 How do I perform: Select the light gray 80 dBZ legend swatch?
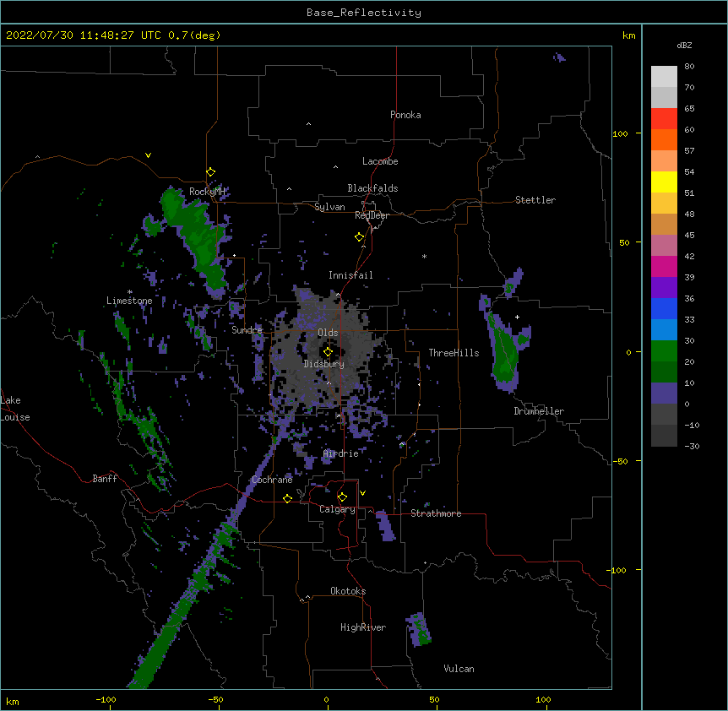coord(664,76)
